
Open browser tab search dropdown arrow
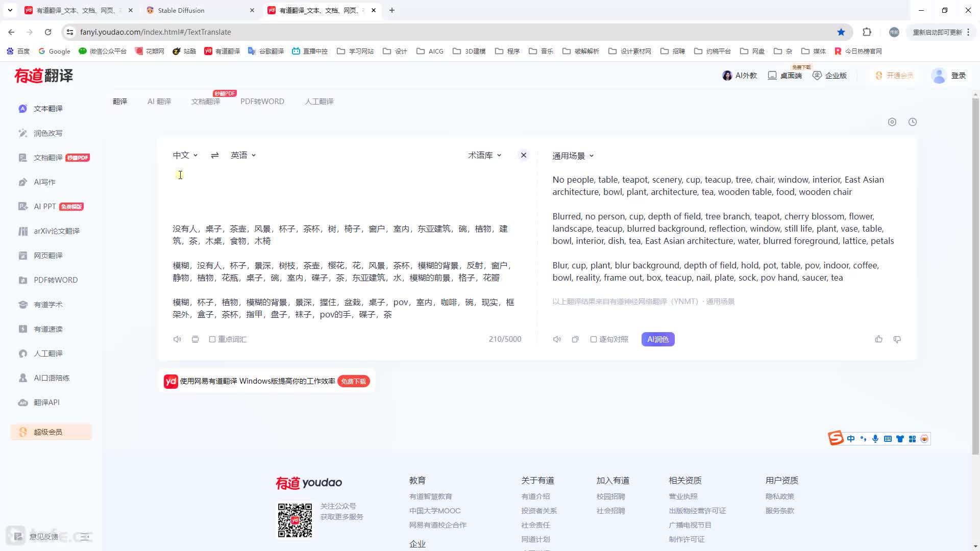point(10,10)
